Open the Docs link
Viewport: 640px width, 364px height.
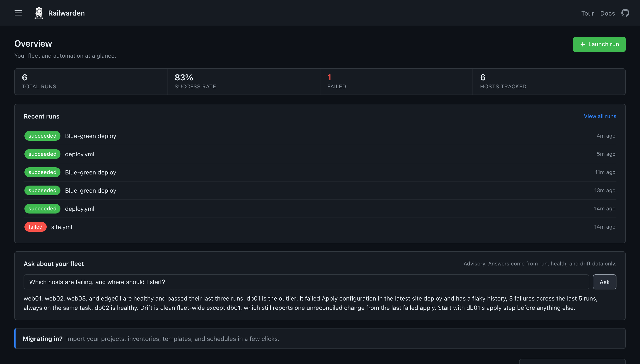607,13
